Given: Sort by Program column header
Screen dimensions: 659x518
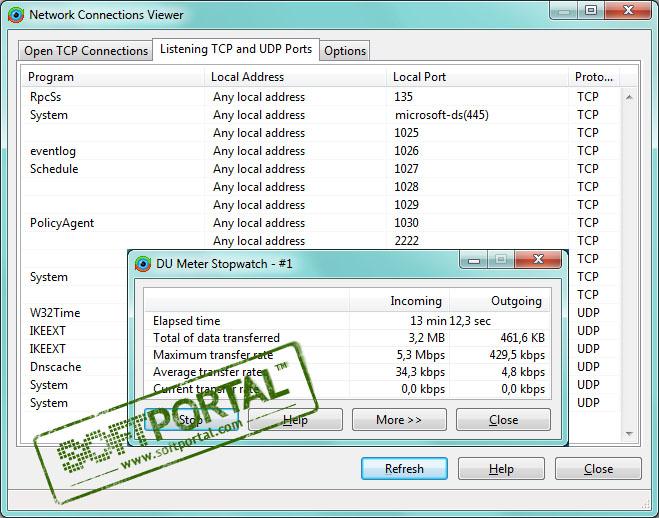Looking at the screenshot, I should tap(113, 77).
